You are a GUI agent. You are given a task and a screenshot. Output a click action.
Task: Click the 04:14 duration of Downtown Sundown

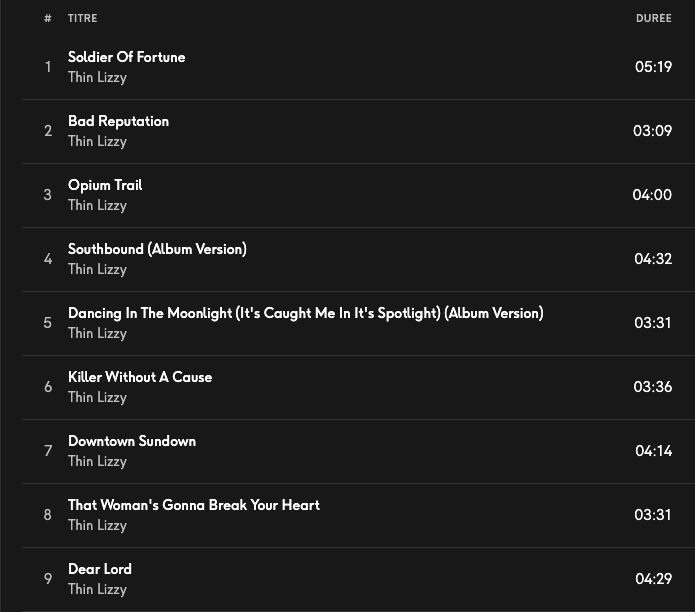coord(653,451)
